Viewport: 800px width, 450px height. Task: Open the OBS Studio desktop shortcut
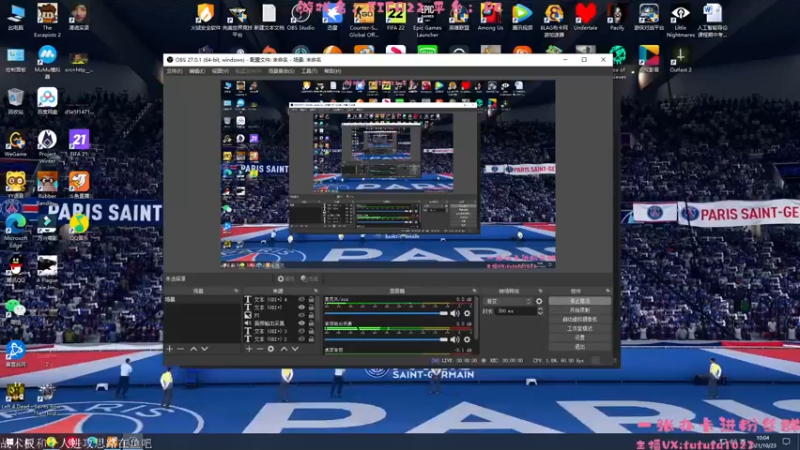(x=301, y=16)
